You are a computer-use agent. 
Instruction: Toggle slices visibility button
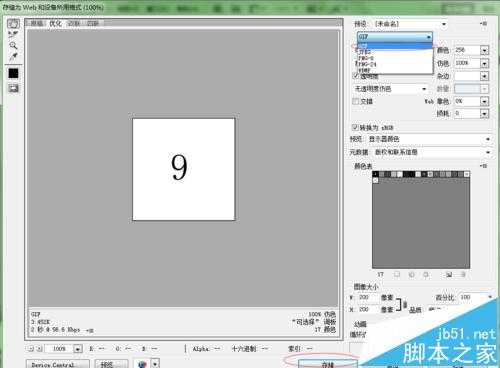tap(13, 88)
